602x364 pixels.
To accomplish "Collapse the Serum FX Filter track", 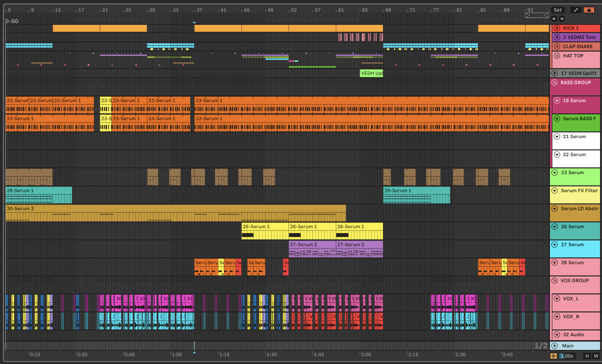I will pyautogui.click(x=555, y=191).
